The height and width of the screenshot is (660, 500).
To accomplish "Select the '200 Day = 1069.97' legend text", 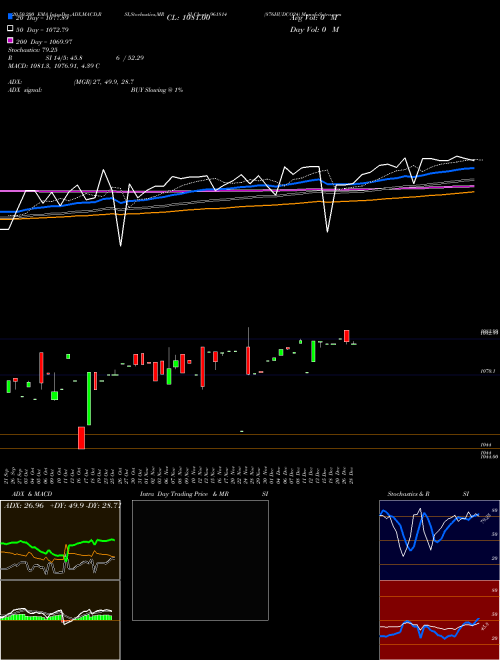I will point(44,42).
